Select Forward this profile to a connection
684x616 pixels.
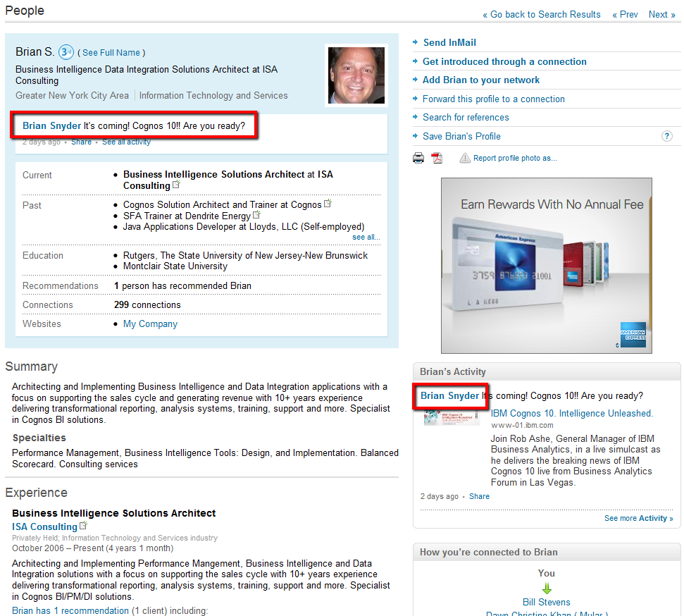pos(493,99)
